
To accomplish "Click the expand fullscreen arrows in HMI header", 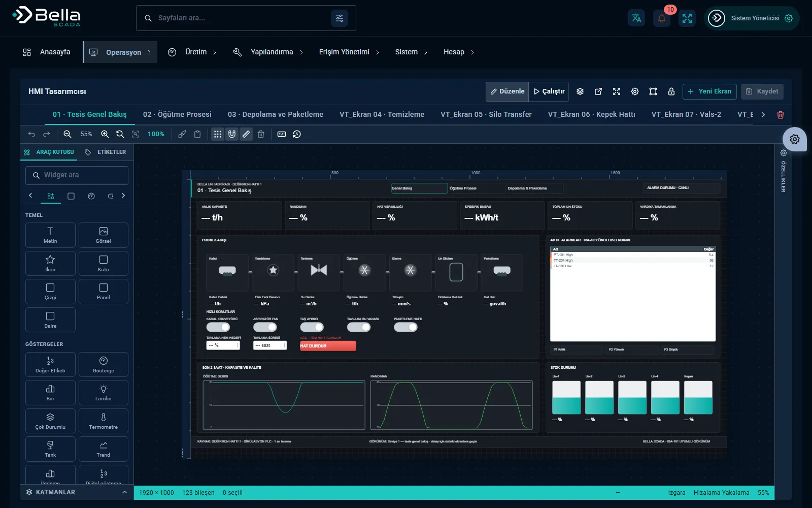I will click(x=617, y=91).
